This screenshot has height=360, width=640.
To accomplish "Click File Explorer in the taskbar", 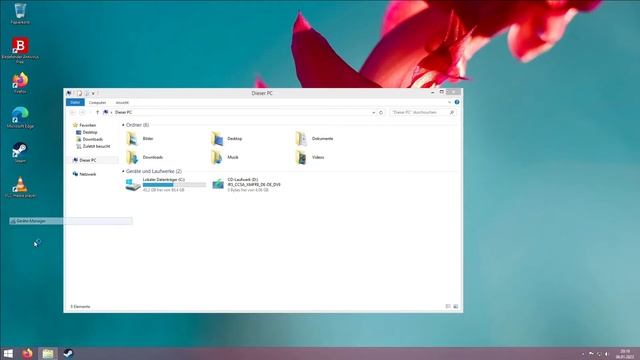I will tap(48, 353).
